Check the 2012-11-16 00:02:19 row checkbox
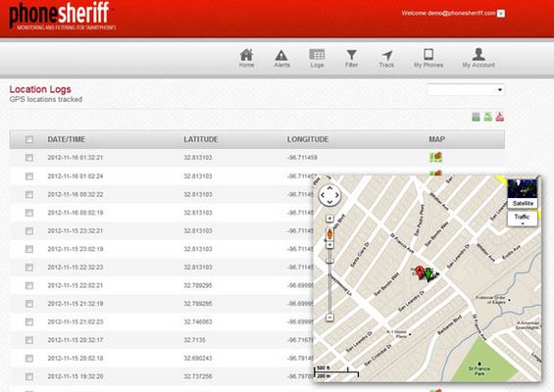554x392 pixels. [x=29, y=213]
